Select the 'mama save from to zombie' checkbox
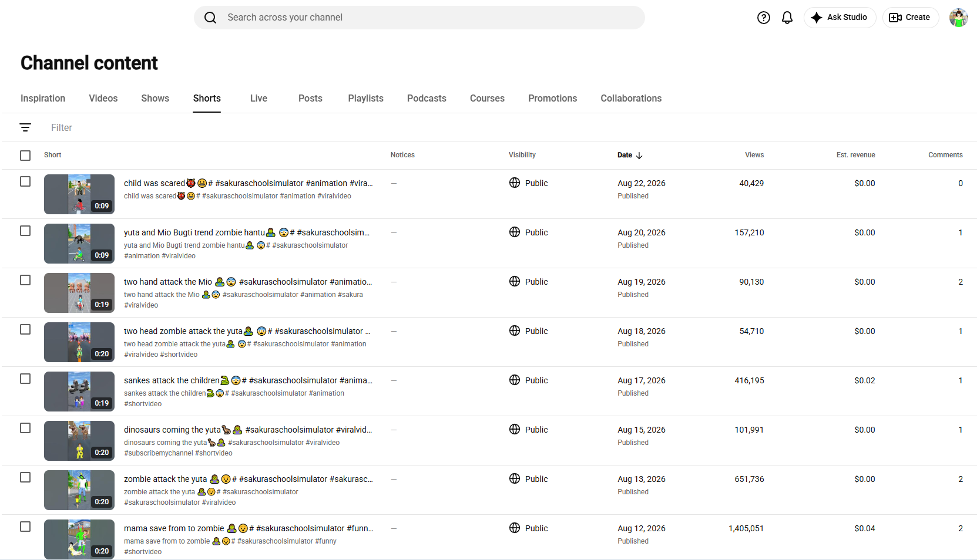Screen dimensions: 977x560 (x=25, y=527)
